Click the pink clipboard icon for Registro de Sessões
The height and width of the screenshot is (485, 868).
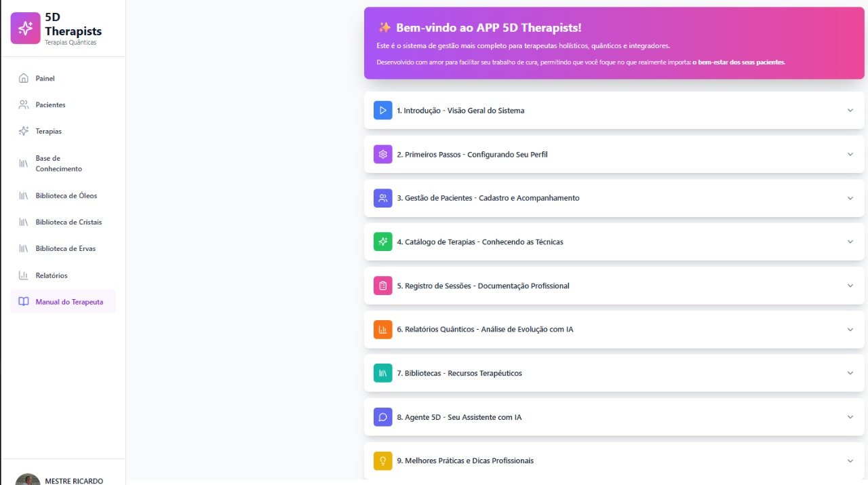(x=383, y=286)
